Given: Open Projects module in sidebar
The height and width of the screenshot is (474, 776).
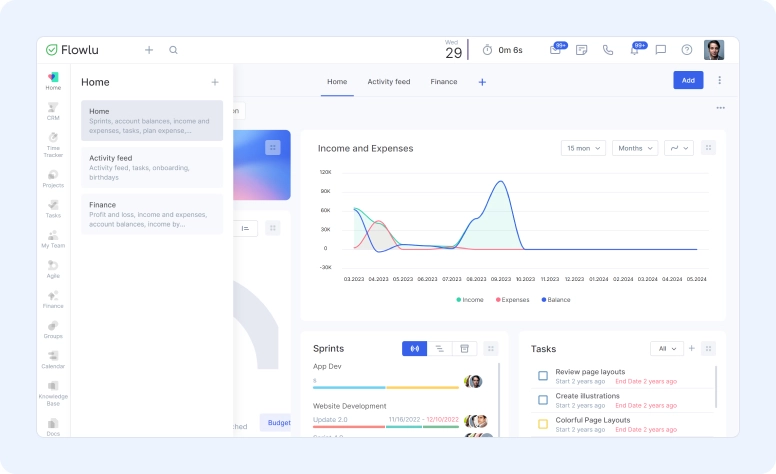Looking at the screenshot, I should (53, 179).
